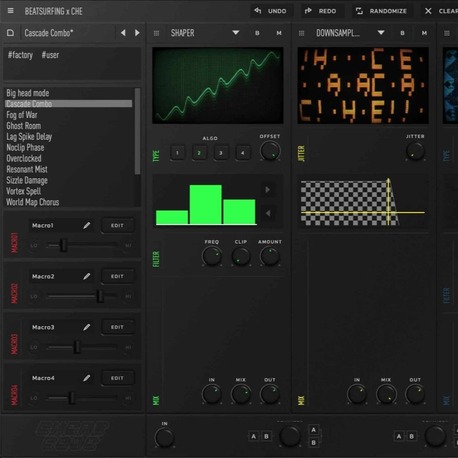Click the Shaper filter Freq knob
The height and width of the screenshot is (458, 458).
coord(212,256)
